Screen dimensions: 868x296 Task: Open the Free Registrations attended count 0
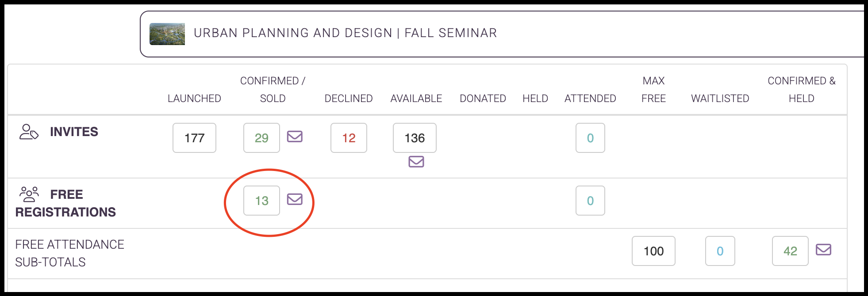[590, 201]
